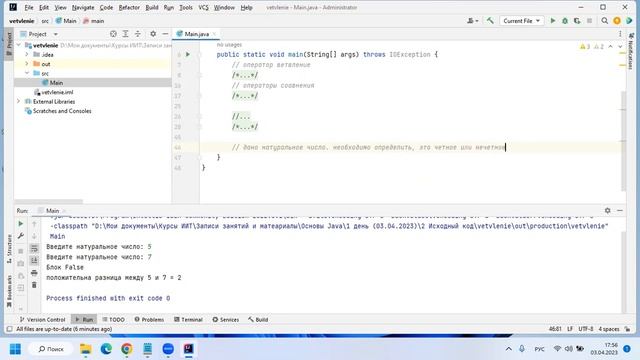Select the Main tab in Run panel
Image resolution: width=640 pixels, height=360 pixels.
52,211
